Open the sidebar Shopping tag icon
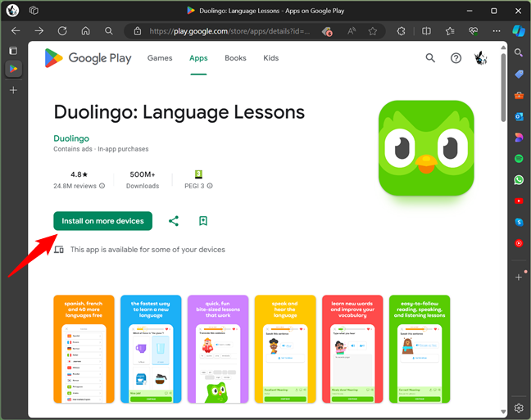The width and height of the screenshot is (531, 420). (519, 75)
